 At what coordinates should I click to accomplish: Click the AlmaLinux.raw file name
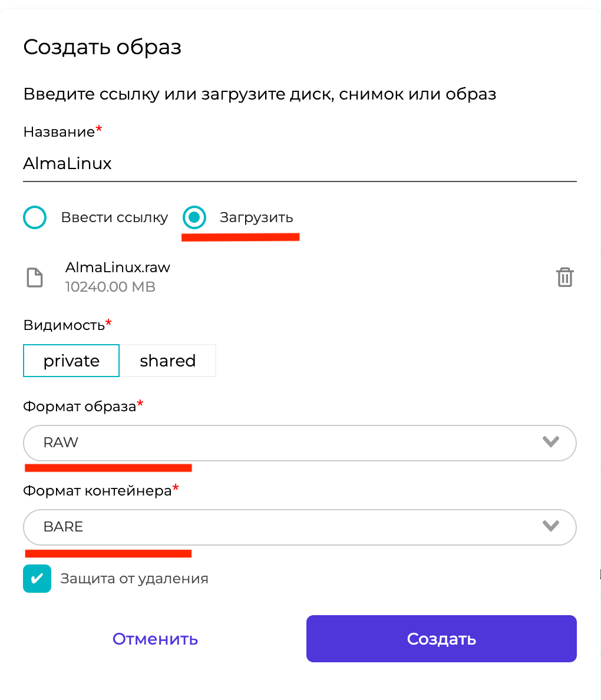click(x=118, y=268)
